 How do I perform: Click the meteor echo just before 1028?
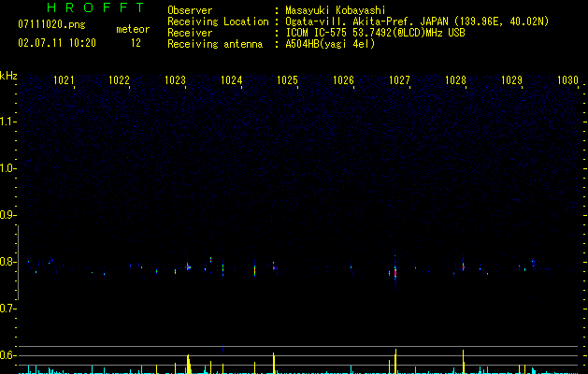[x=463, y=266]
